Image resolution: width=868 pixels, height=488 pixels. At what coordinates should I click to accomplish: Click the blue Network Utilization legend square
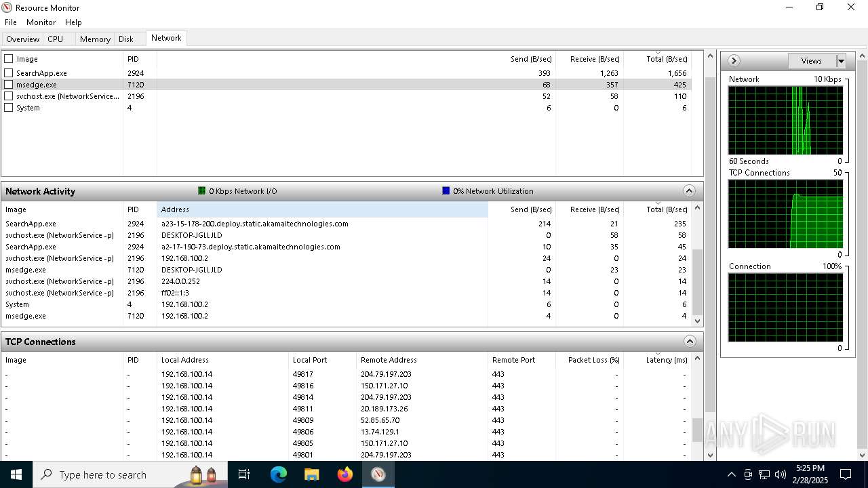(446, 191)
